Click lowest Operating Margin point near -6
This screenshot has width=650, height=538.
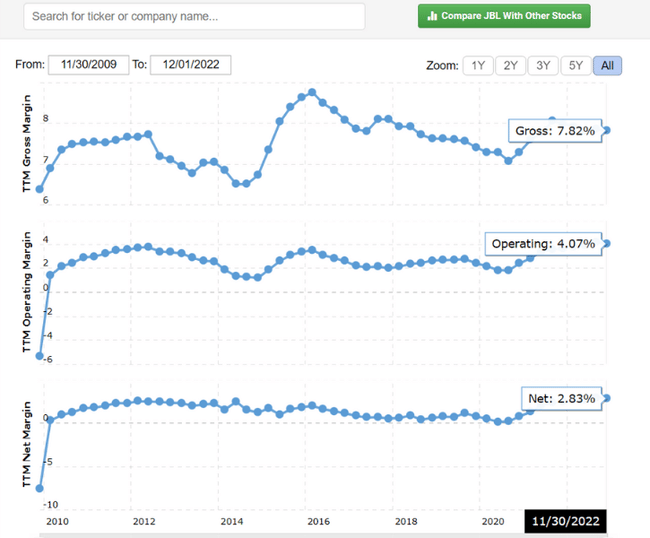tap(40, 356)
